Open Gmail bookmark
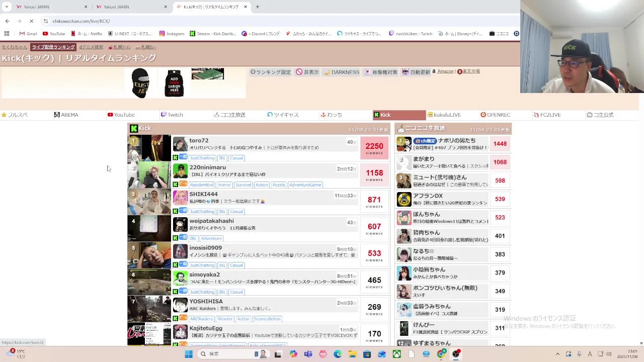 [x=28, y=34]
